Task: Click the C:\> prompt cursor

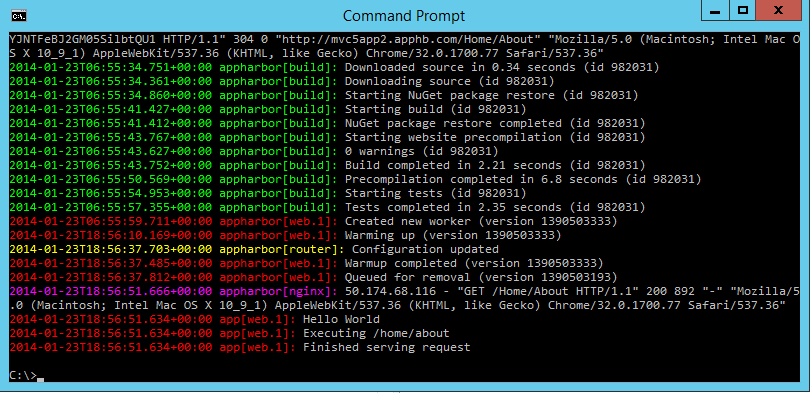Action: (x=40, y=380)
